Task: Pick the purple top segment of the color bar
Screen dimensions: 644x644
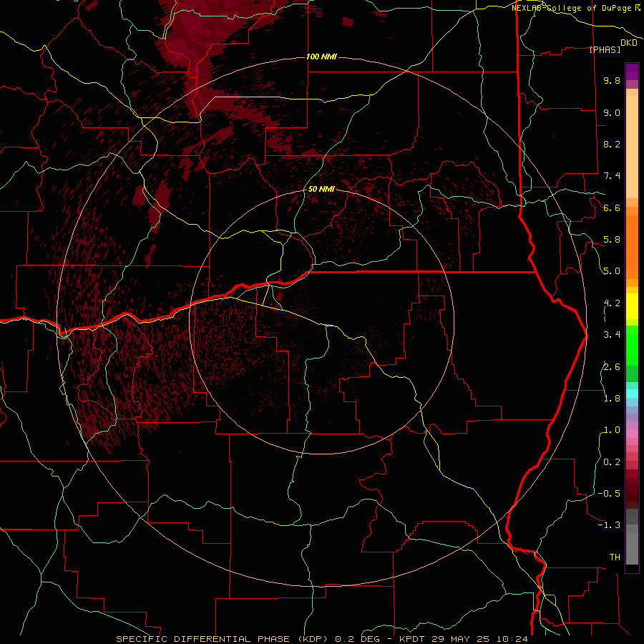Action: [x=632, y=72]
